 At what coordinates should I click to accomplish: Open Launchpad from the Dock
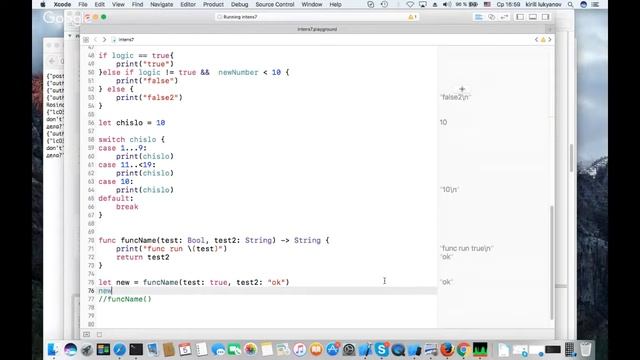(87, 349)
